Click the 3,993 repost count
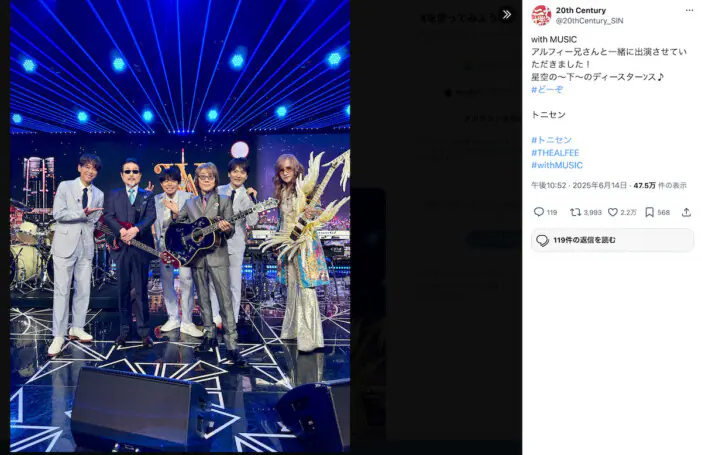 592,212
